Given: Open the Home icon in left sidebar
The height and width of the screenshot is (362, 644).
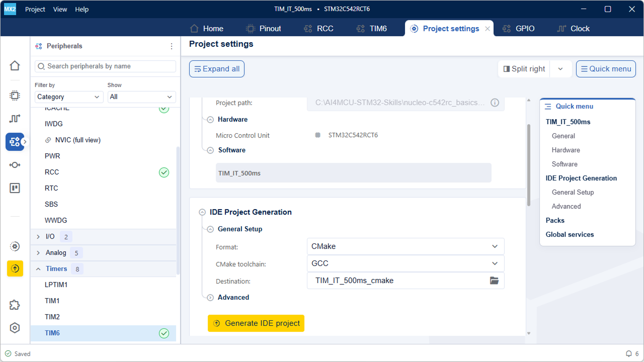Looking at the screenshot, I should pyautogui.click(x=15, y=66).
